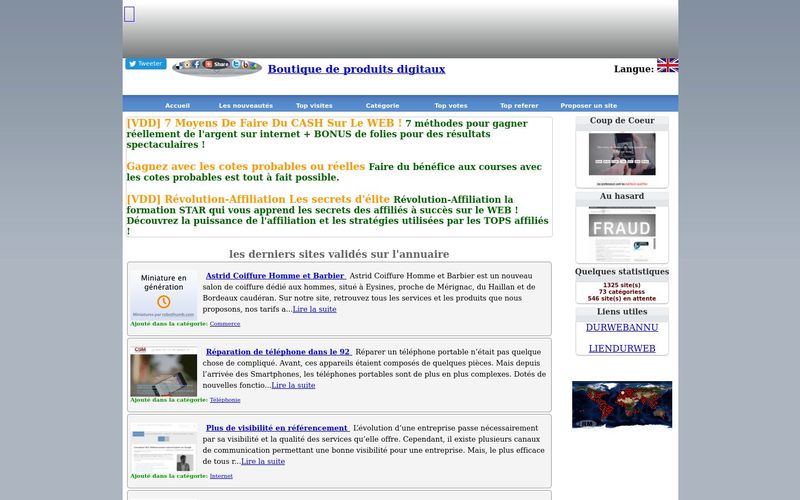Open 7 Moyens De Faire Du CASH link
The image size is (800, 500).
coord(264,123)
